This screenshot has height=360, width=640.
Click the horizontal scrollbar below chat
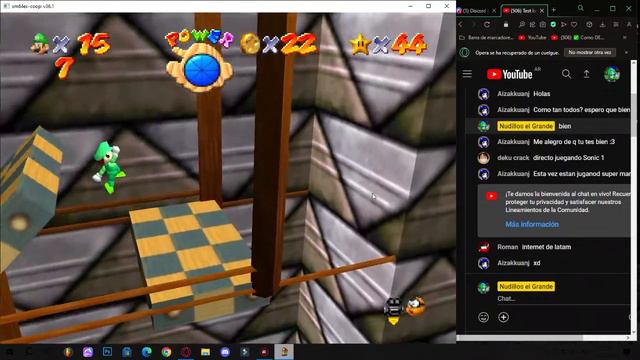pos(520,338)
